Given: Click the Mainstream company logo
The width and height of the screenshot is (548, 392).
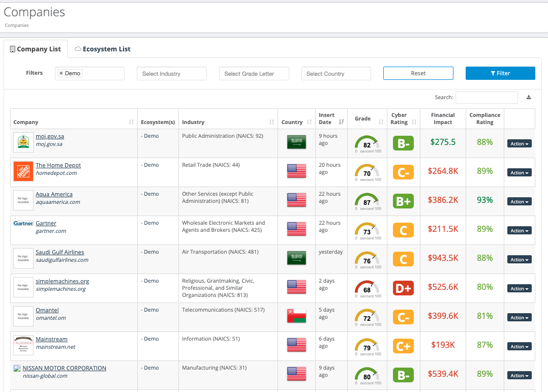Looking at the screenshot, I should (23, 345).
